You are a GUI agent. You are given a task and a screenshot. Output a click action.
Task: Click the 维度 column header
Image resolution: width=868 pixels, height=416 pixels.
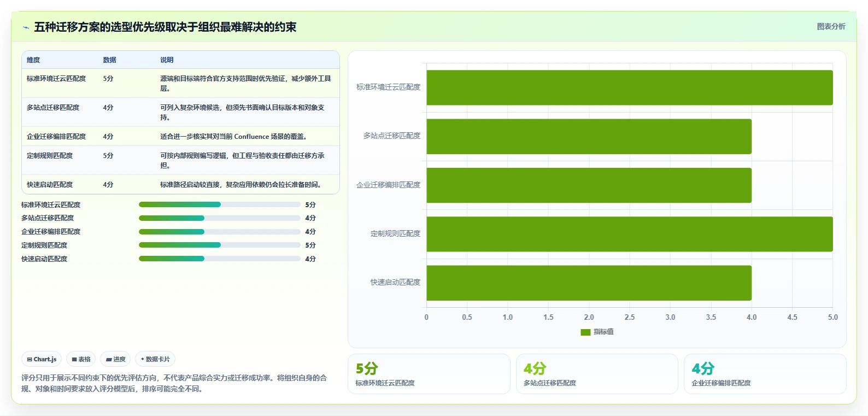click(x=33, y=60)
